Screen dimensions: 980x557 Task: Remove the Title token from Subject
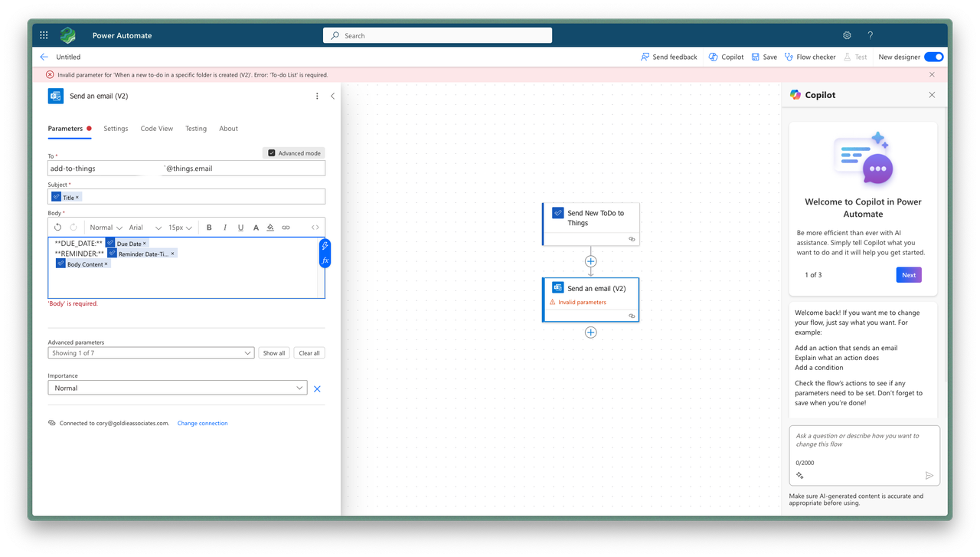point(77,198)
